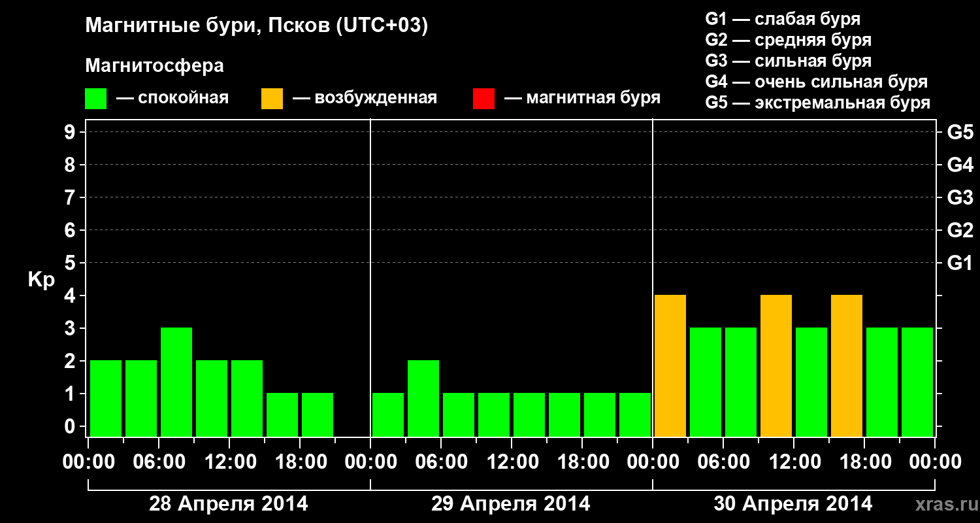Click the '28 Апреля 2014' date label
The height and width of the screenshot is (523, 980).
coord(229,503)
